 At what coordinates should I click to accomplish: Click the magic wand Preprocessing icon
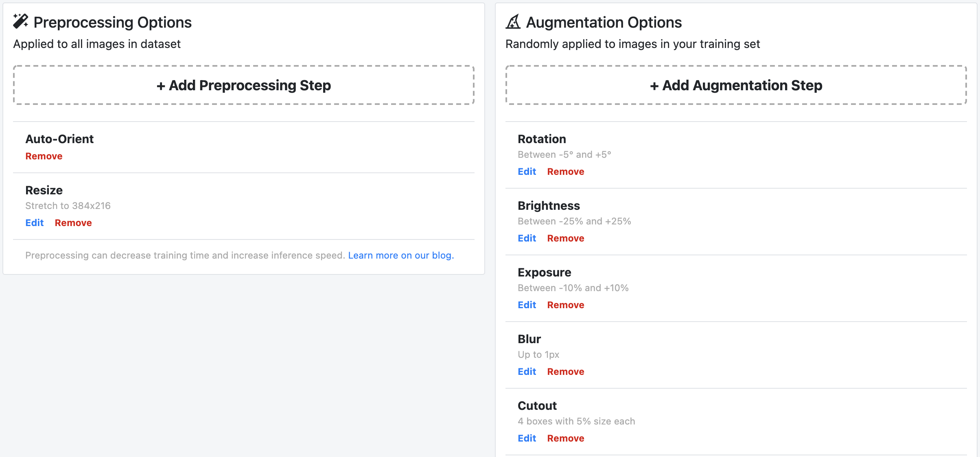click(x=20, y=22)
